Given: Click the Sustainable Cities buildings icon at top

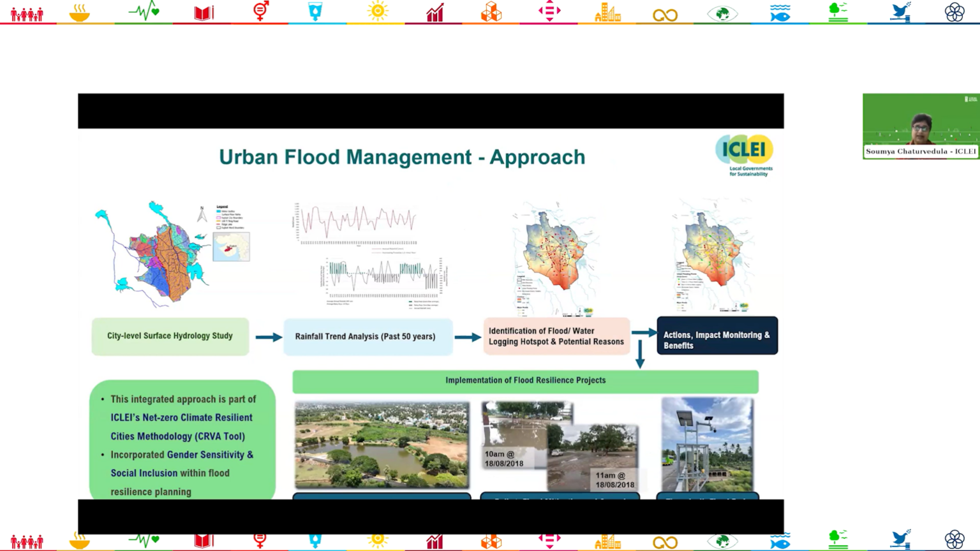Looking at the screenshot, I should [x=607, y=13].
